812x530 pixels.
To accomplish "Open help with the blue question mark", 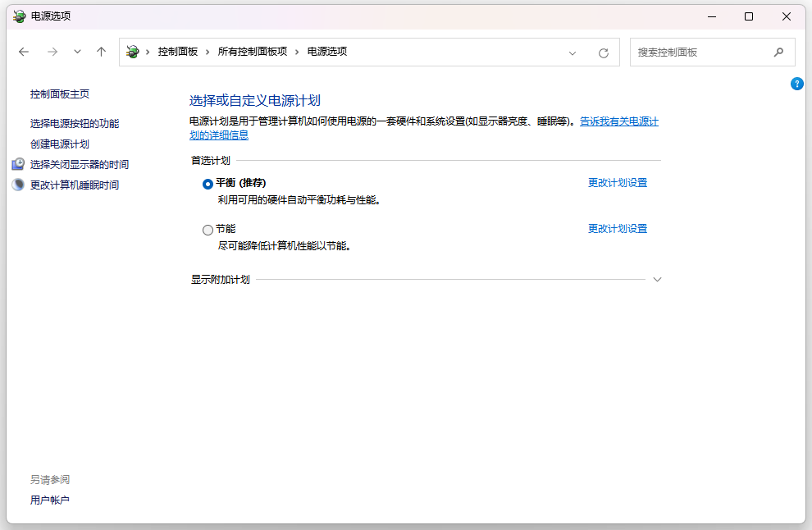I will tap(797, 84).
